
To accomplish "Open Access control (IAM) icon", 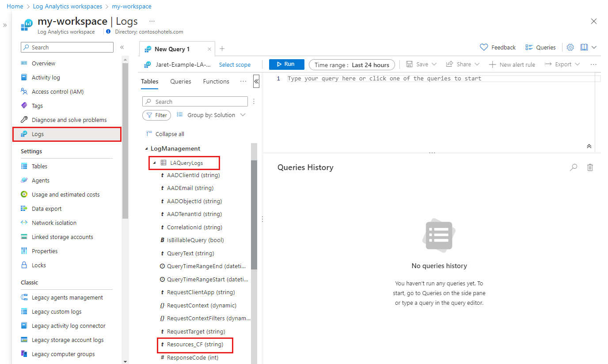I will click(24, 91).
